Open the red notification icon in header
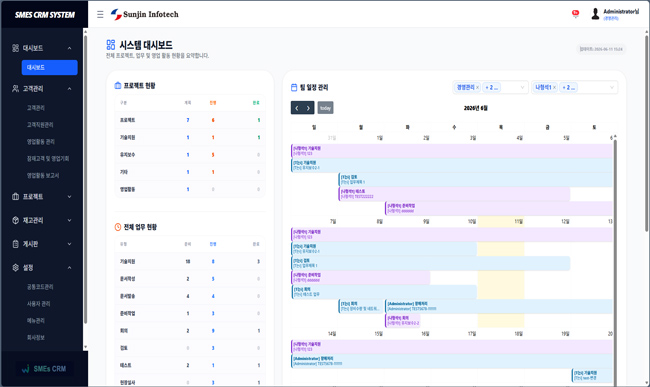 click(x=575, y=14)
